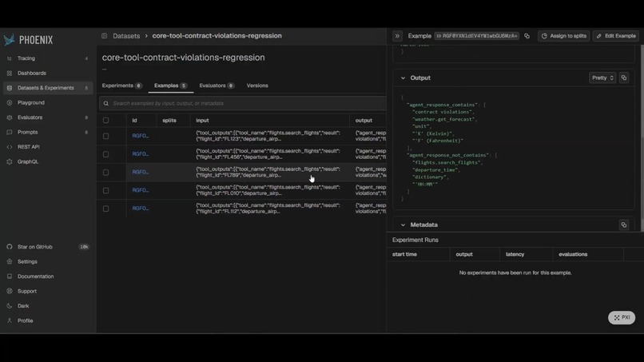Copy the Output content
This screenshot has height=362, width=644.
point(624,78)
